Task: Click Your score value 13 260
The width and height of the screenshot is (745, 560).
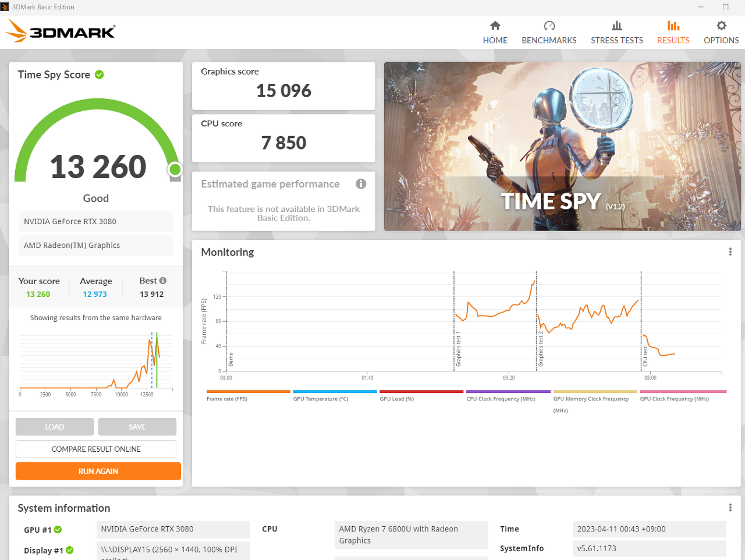Action: coord(38,294)
